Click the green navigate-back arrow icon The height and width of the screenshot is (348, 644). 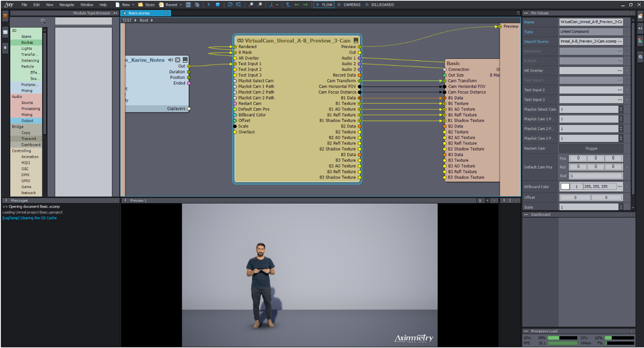[297, 4]
